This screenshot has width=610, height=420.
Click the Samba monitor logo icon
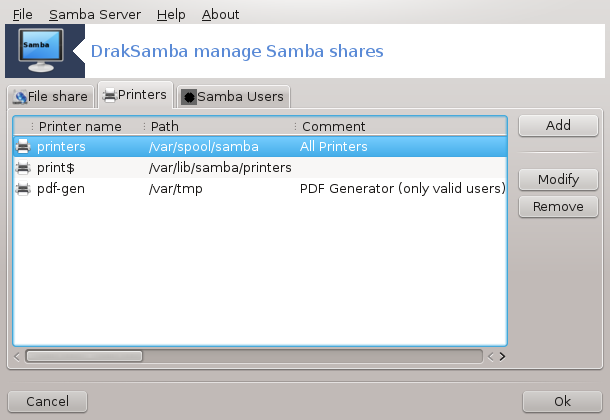(41, 51)
